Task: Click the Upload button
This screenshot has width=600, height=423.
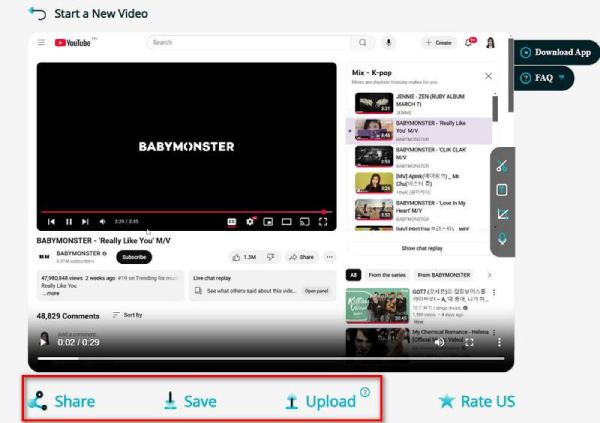Action: point(321,401)
